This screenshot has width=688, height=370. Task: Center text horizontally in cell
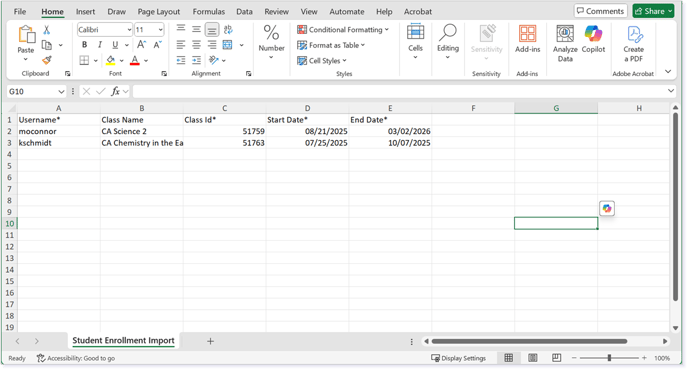pos(196,44)
